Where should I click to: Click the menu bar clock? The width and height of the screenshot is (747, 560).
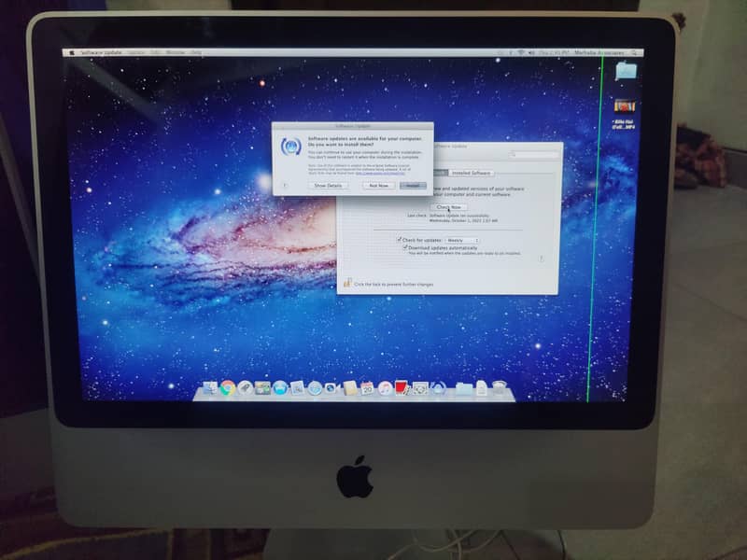pos(554,53)
